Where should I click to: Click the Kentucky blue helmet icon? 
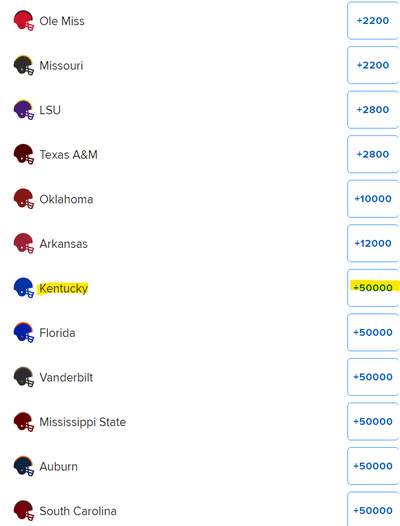pyautogui.click(x=23, y=288)
